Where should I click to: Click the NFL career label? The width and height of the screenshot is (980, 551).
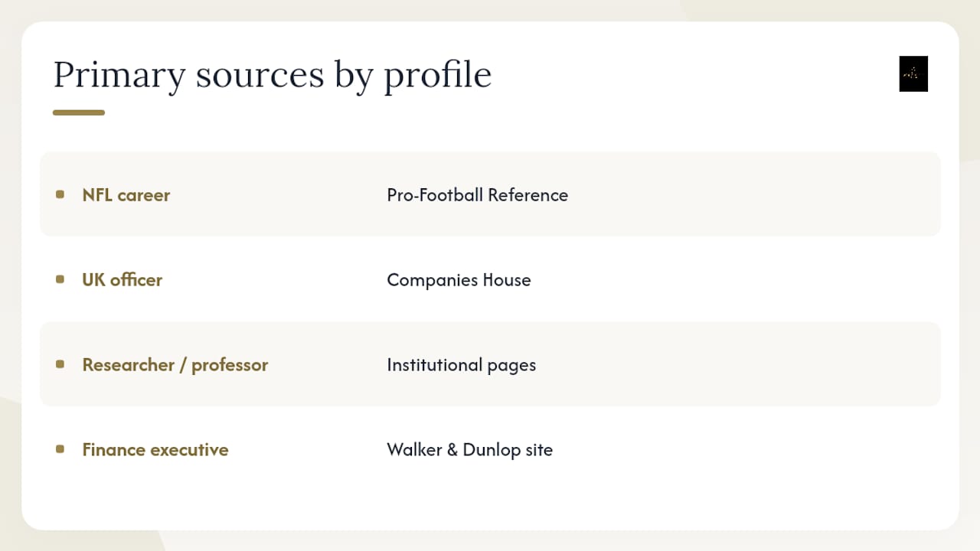(126, 195)
